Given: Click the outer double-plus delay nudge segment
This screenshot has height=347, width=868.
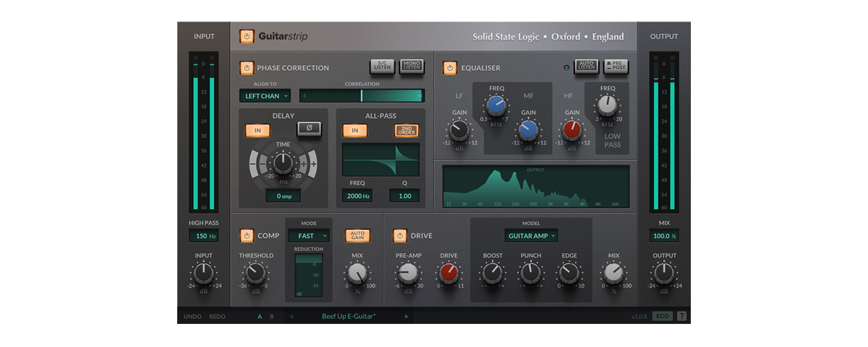Looking at the screenshot, I should point(312,164).
